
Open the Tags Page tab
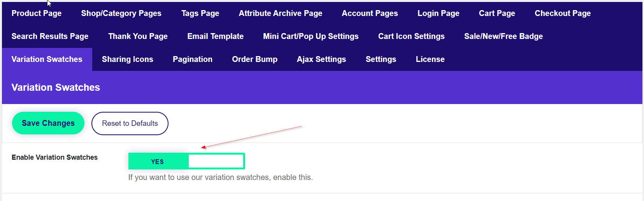pos(200,13)
